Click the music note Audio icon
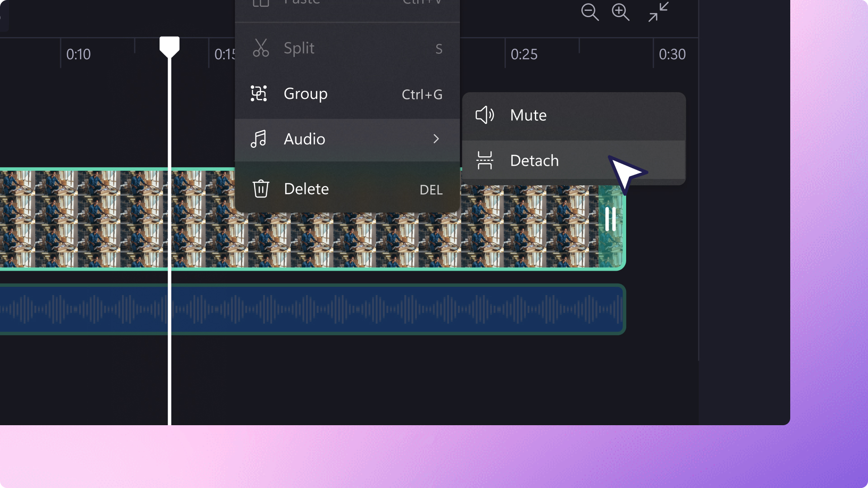This screenshot has height=488, width=868. coord(259,139)
